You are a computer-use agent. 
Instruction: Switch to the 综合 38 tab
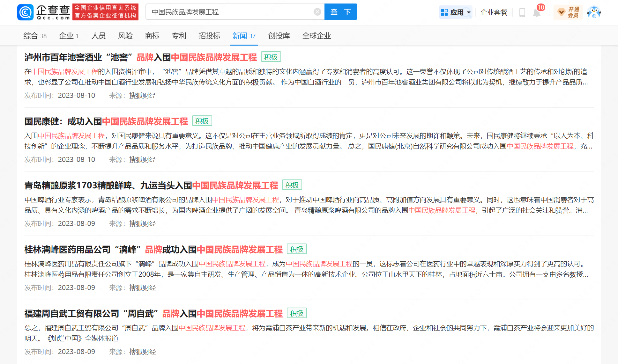[x=35, y=36]
